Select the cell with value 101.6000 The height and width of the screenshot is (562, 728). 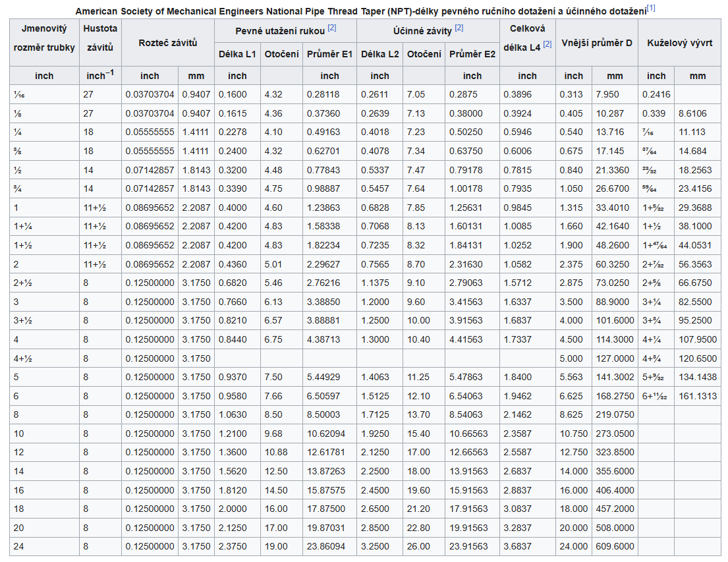(x=615, y=320)
